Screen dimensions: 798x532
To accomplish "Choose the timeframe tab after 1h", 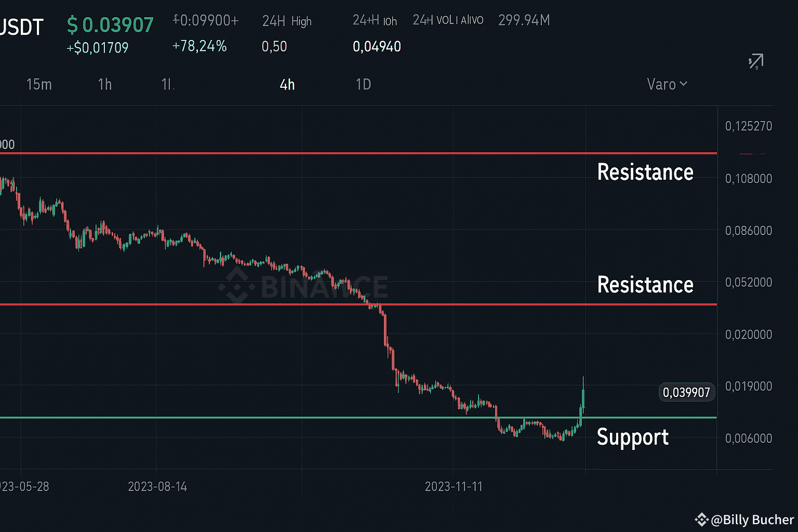I will [x=167, y=84].
